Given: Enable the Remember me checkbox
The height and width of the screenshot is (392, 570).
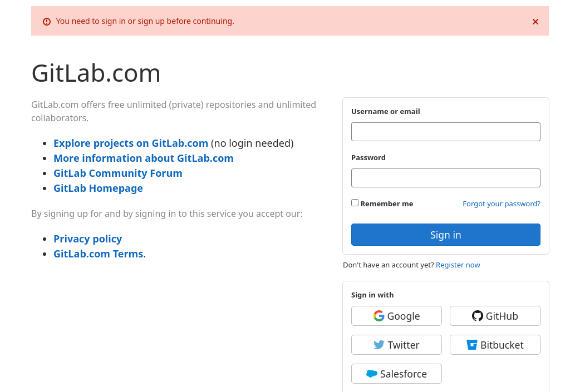Looking at the screenshot, I should pos(355,203).
